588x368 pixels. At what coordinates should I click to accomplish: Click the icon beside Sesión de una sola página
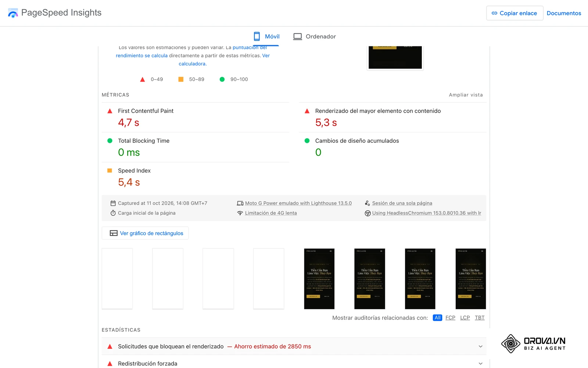tap(367, 203)
